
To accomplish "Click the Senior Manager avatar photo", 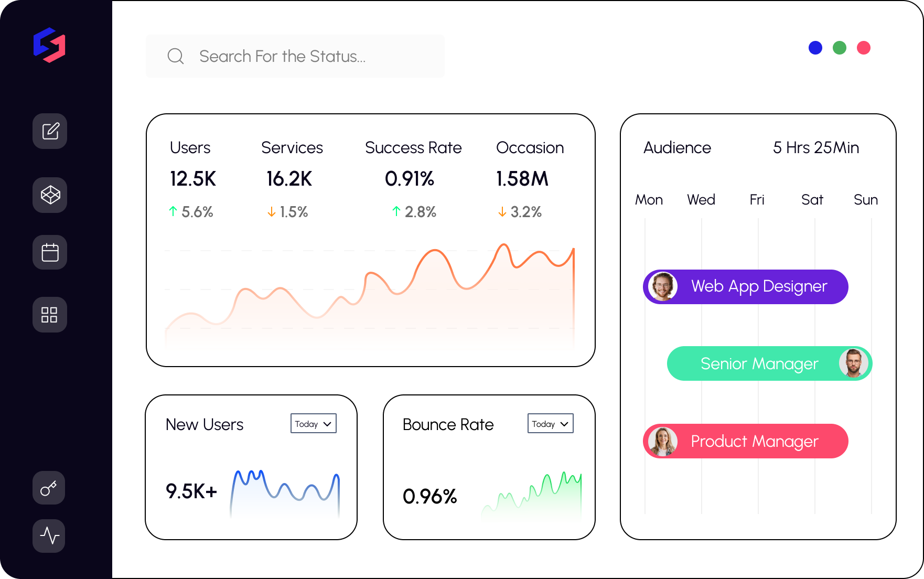I will click(x=853, y=363).
